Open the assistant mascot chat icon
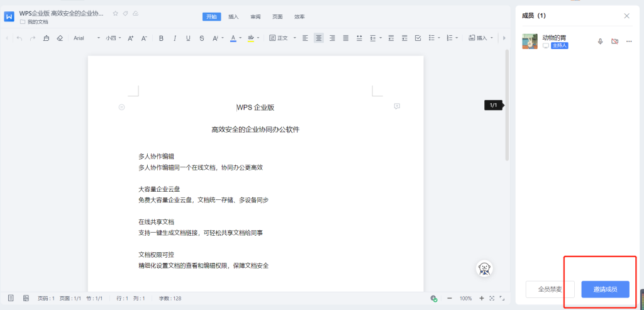 [484, 268]
